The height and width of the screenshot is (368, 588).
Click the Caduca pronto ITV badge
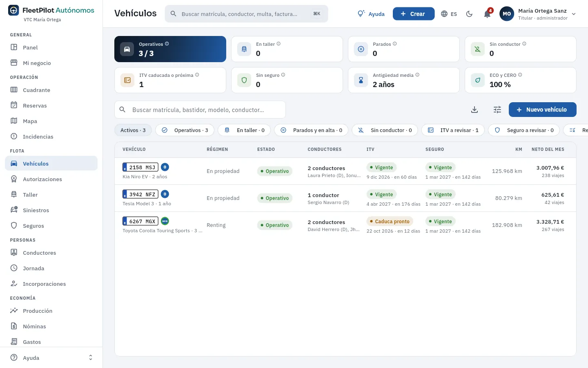pyautogui.click(x=390, y=221)
